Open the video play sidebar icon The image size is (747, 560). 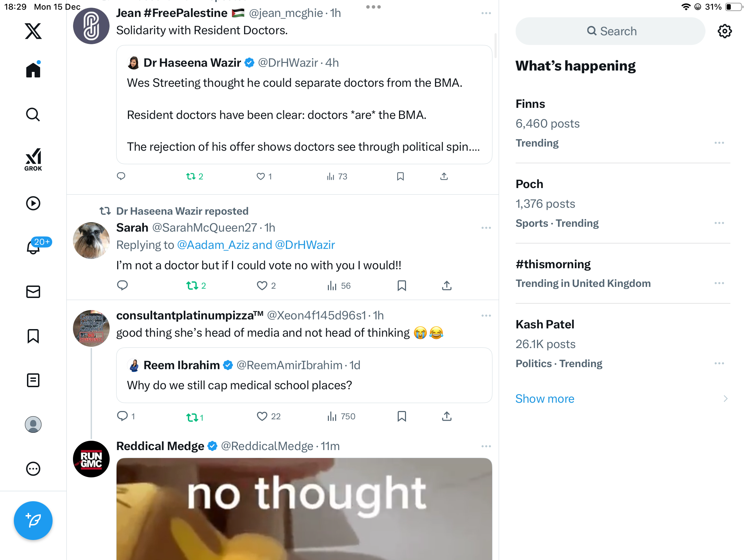coord(33,203)
